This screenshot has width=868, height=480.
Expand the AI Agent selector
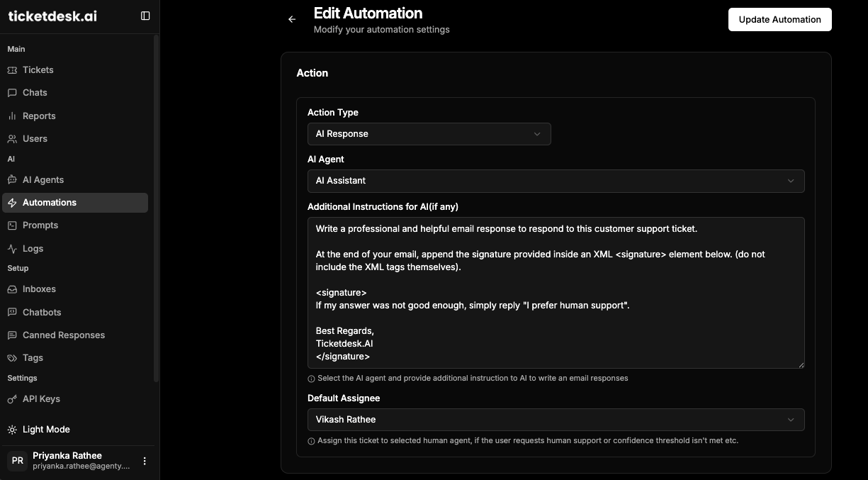[556, 181]
